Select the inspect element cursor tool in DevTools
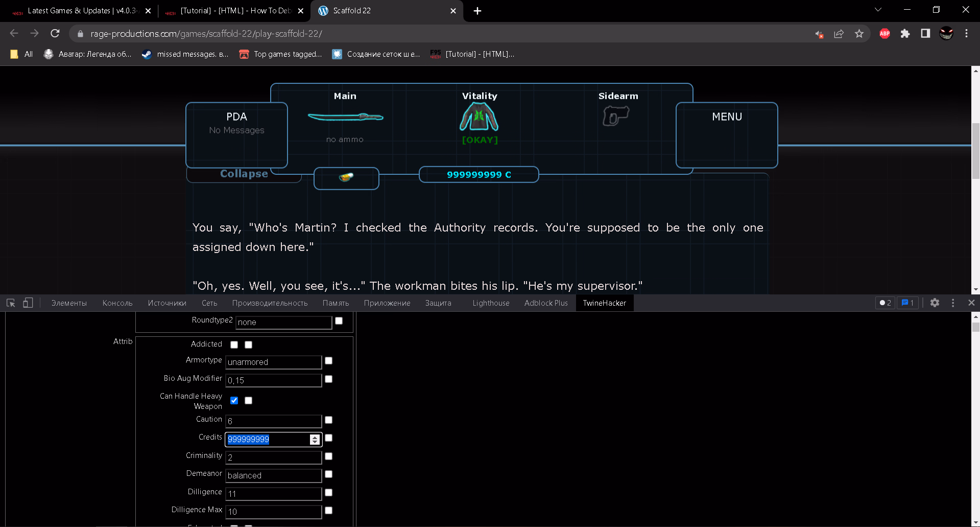980x527 pixels. coord(10,303)
